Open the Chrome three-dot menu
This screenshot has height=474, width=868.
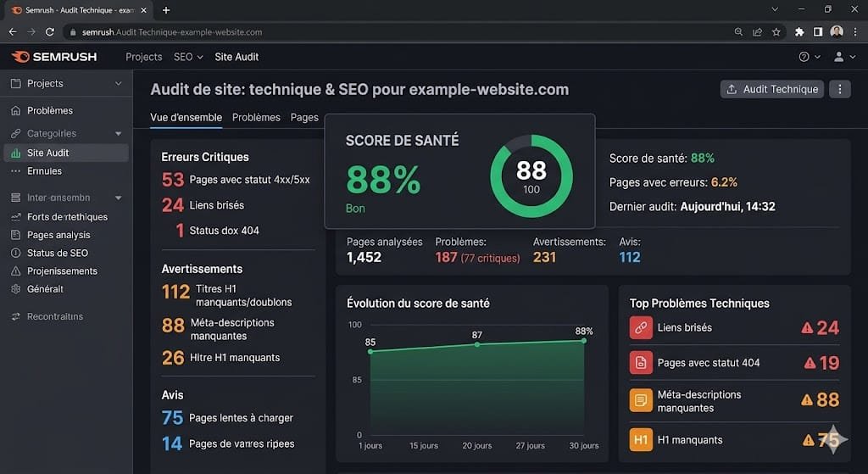click(855, 32)
